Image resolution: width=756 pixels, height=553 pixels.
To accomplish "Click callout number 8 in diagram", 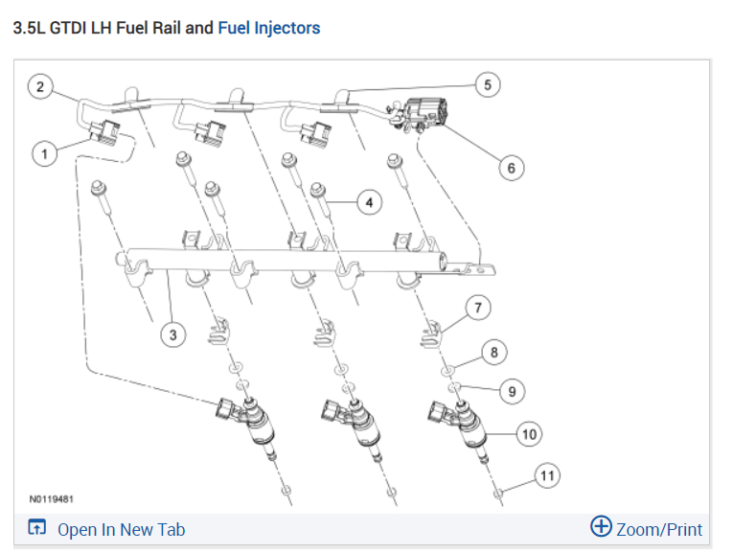I will (494, 353).
